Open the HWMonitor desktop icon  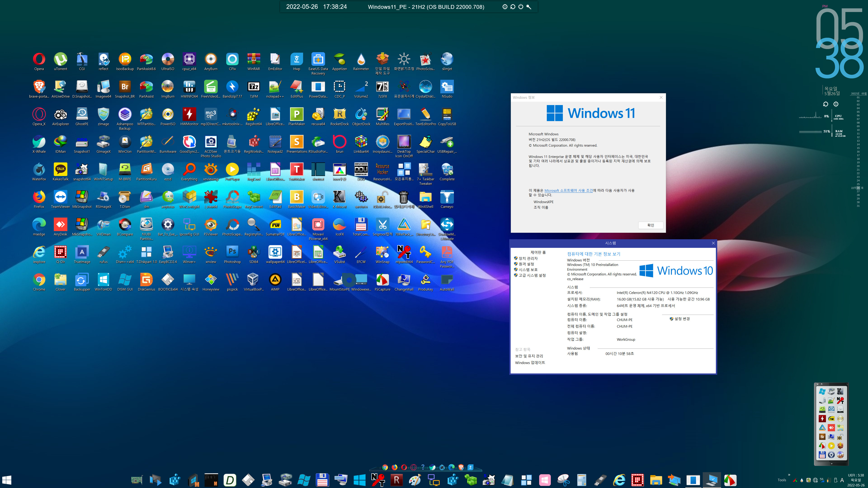(x=189, y=117)
